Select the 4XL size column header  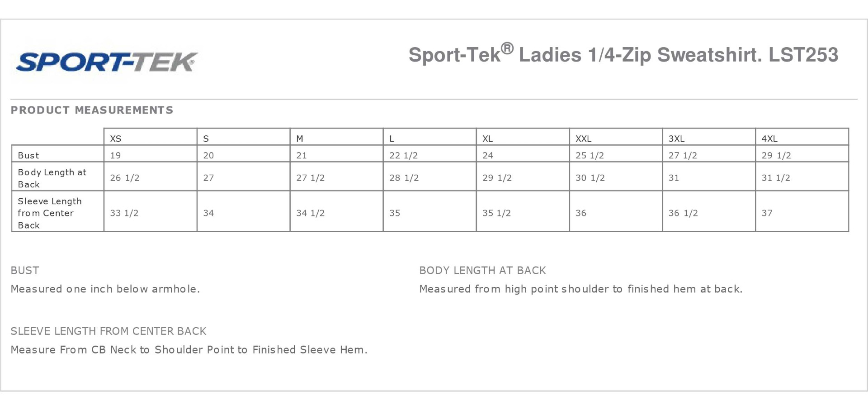coord(769,138)
